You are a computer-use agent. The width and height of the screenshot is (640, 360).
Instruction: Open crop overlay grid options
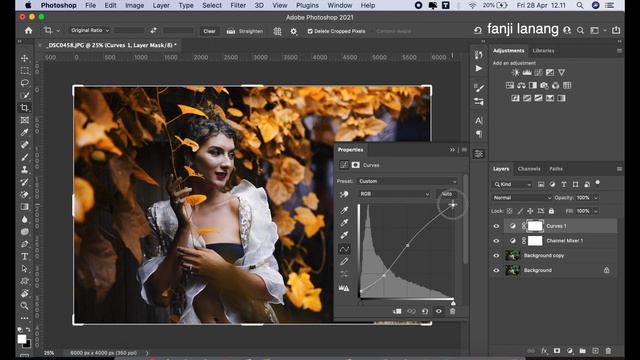pos(277,31)
